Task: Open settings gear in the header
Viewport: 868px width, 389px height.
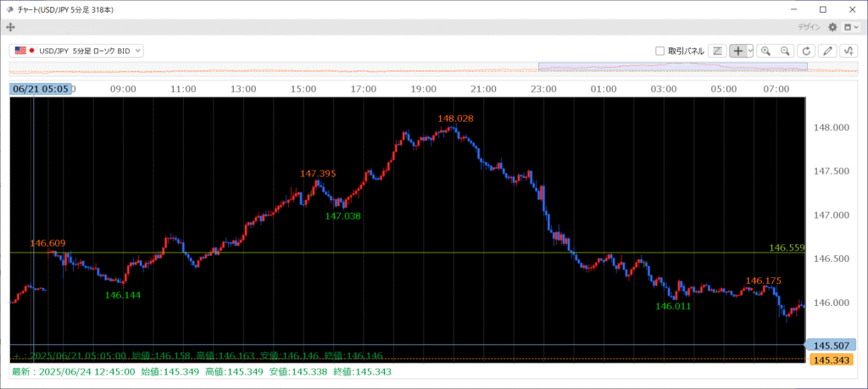Action: tap(832, 26)
